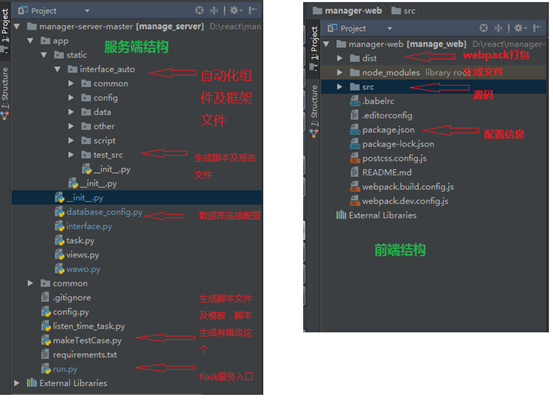The width and height of the screenshot is (553, 401).
Task: Select README.md file
Action: tap(381, 172)
